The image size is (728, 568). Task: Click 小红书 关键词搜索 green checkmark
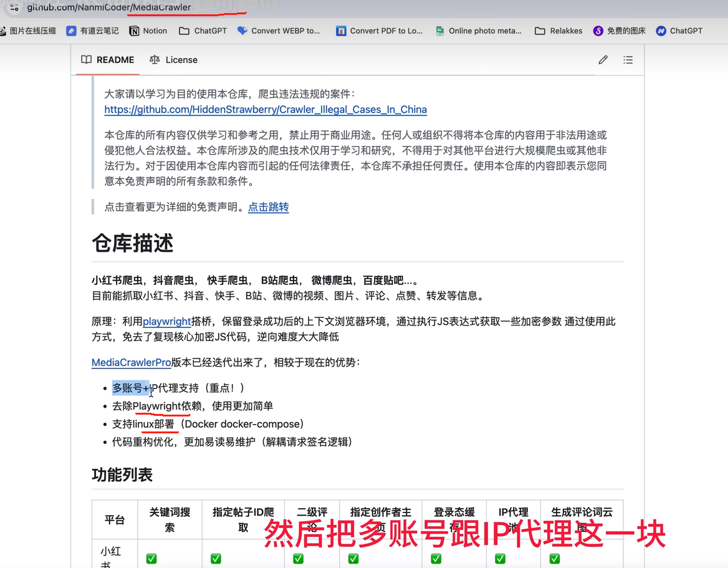151,558
